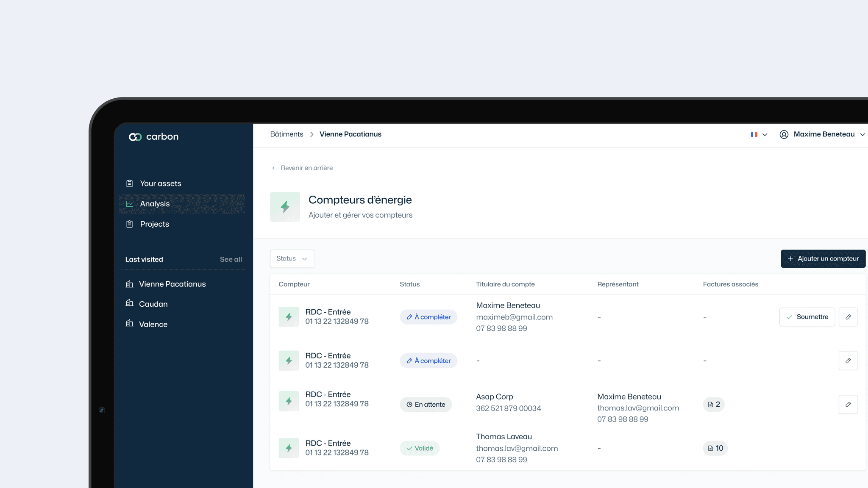This screenshot has height=488, width=868.
Task: Go to Projects in sidebar
Action: coord(154,224)
